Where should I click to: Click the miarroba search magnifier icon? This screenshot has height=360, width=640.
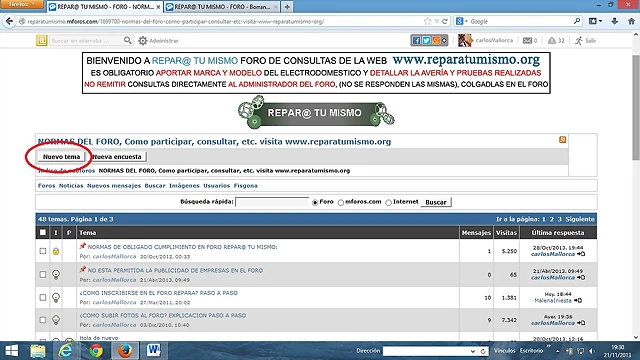[x=128, y=40]
